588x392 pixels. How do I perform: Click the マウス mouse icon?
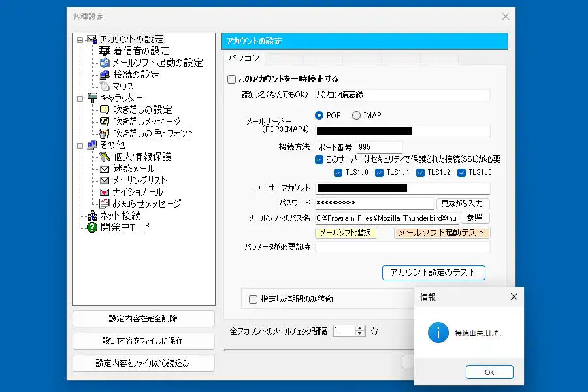105,86
